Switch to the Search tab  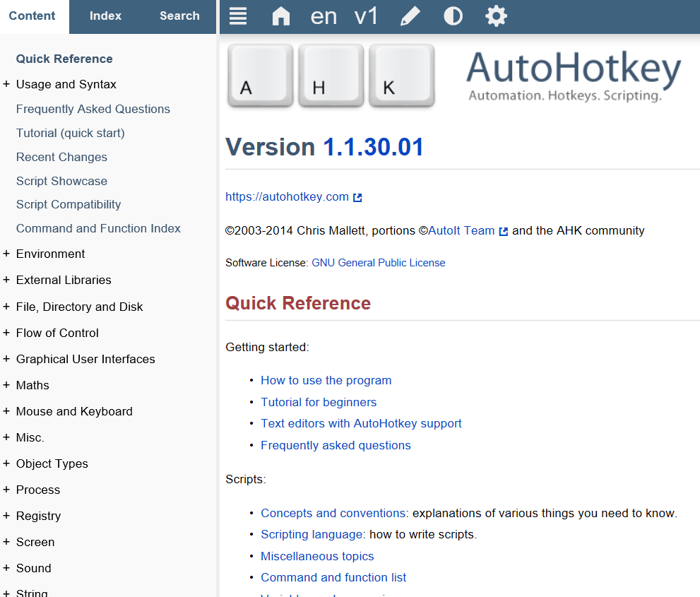(x=179, y=16)
